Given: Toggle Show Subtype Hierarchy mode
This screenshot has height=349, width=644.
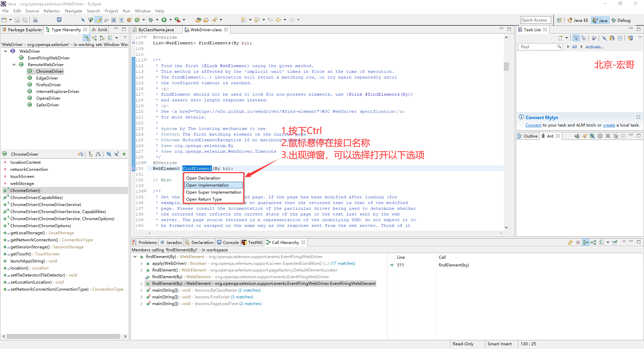Looking at the screenshot, I should click(102, 38).
